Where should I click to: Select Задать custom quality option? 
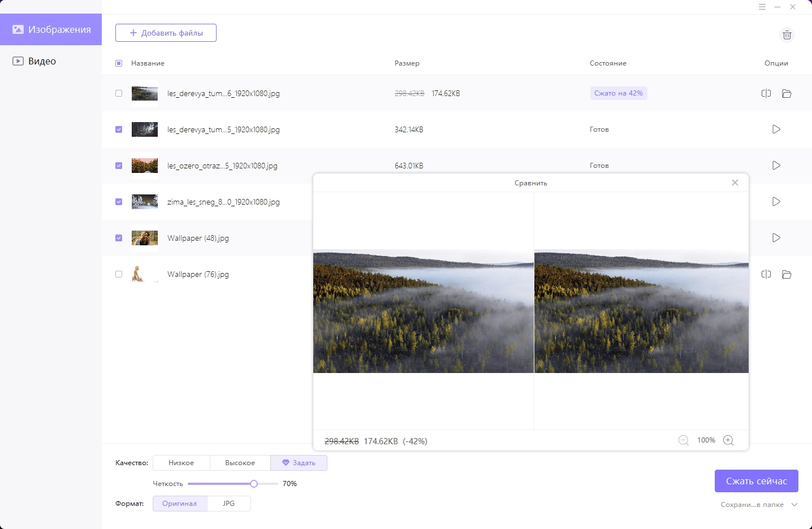(299, 463)
